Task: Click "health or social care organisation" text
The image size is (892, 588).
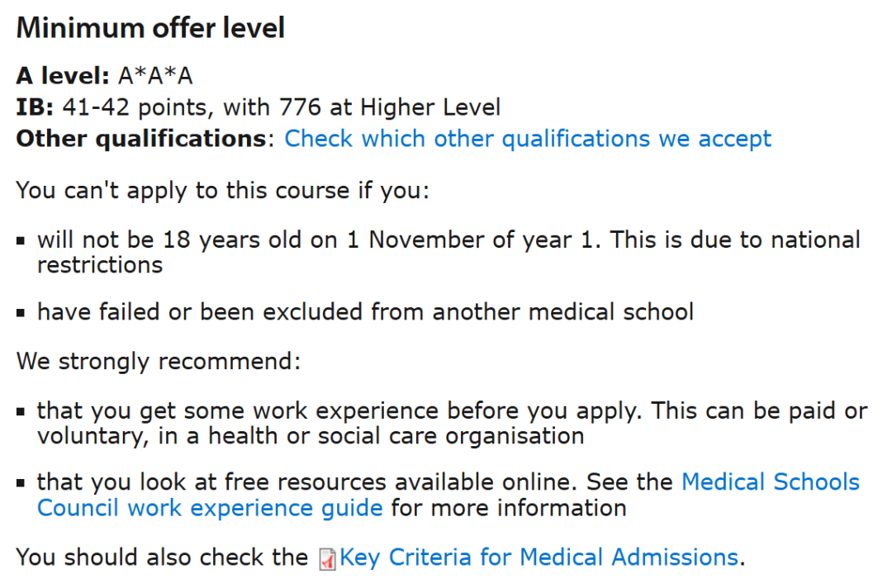Action: tap(396, 435)
